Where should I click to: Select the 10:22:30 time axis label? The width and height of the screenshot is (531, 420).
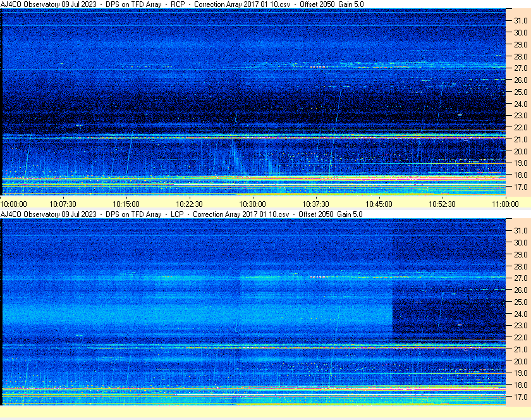click(189, 204)
